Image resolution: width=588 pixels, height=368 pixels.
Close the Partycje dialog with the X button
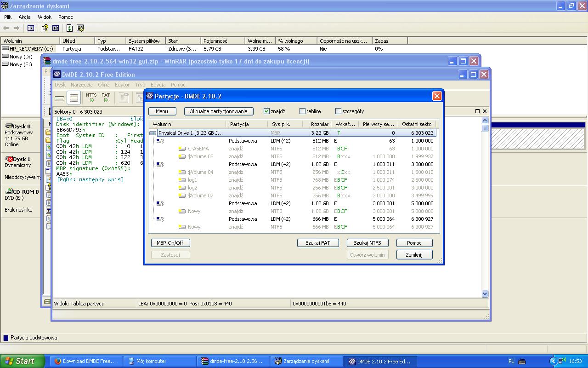437,96
